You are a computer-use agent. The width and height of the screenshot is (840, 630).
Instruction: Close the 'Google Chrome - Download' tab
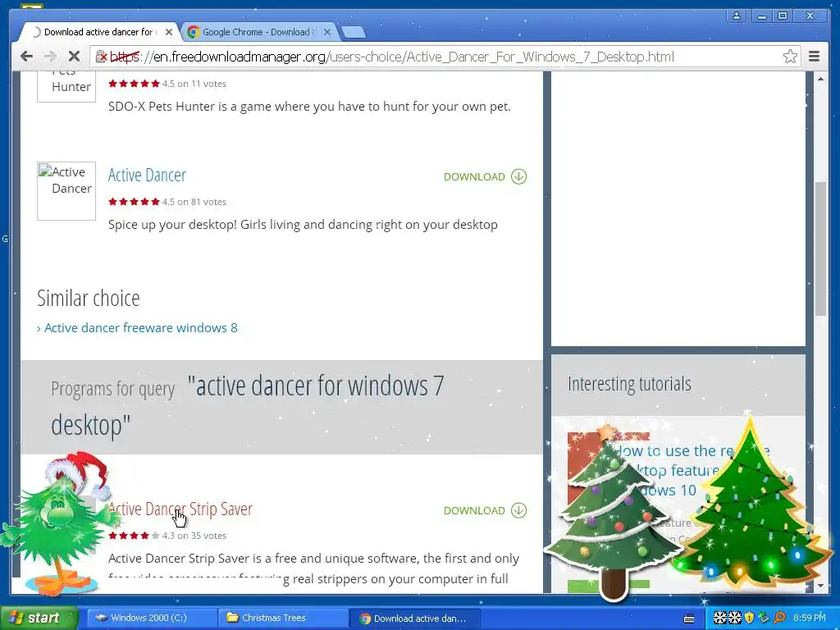(x=327, y=32)
